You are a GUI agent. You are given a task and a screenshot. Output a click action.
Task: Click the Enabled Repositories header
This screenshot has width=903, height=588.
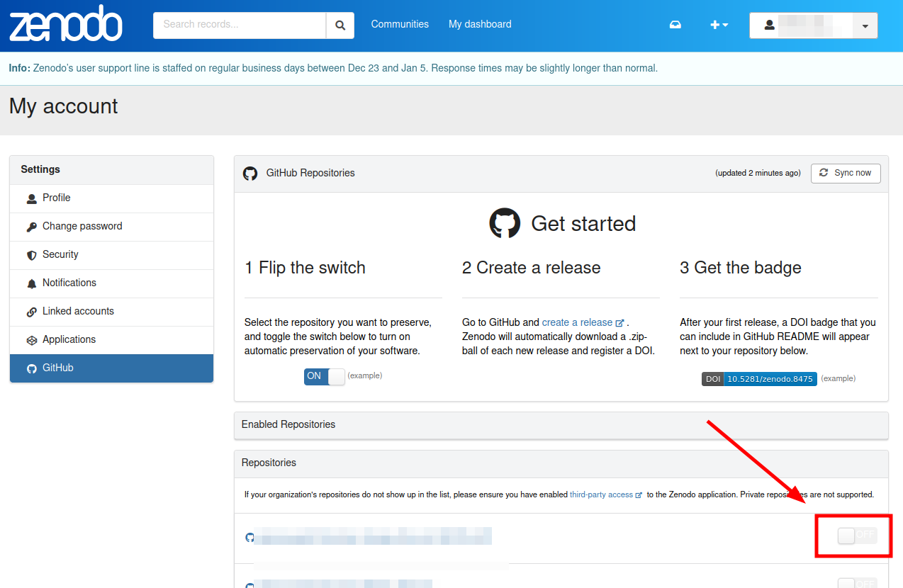pos(561,425)
